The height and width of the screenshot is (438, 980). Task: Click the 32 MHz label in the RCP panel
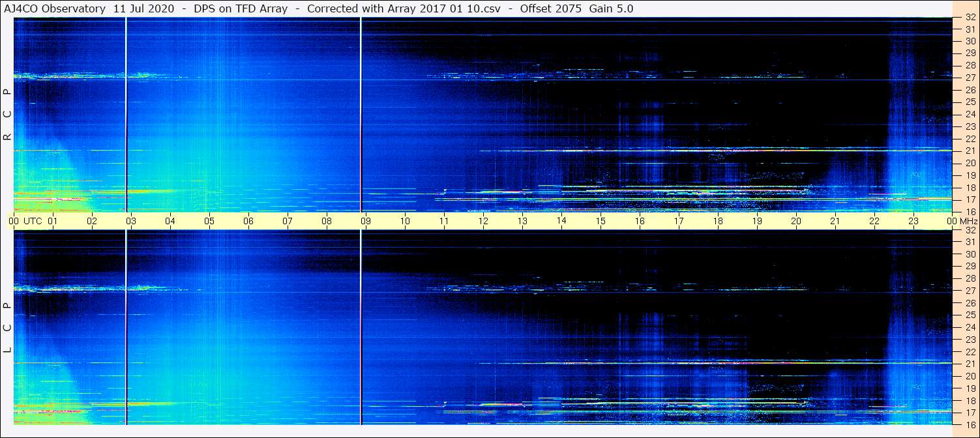(970, 19)
